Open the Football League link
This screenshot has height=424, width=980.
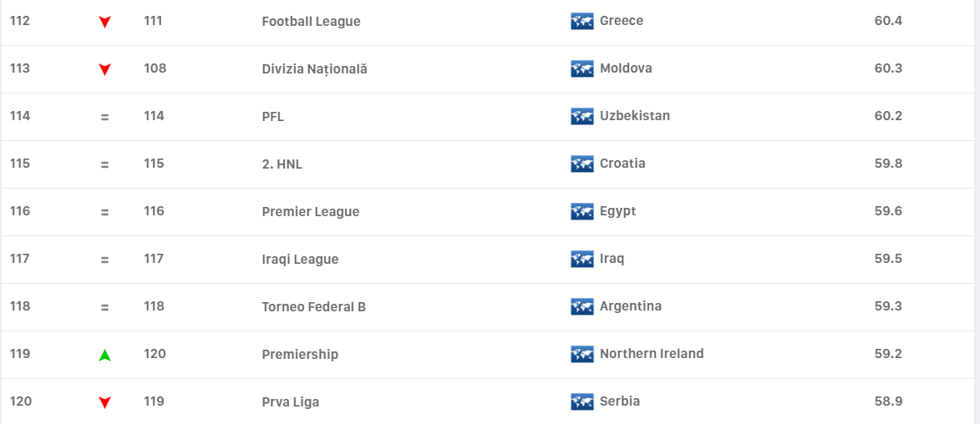[x=311, y=22]
